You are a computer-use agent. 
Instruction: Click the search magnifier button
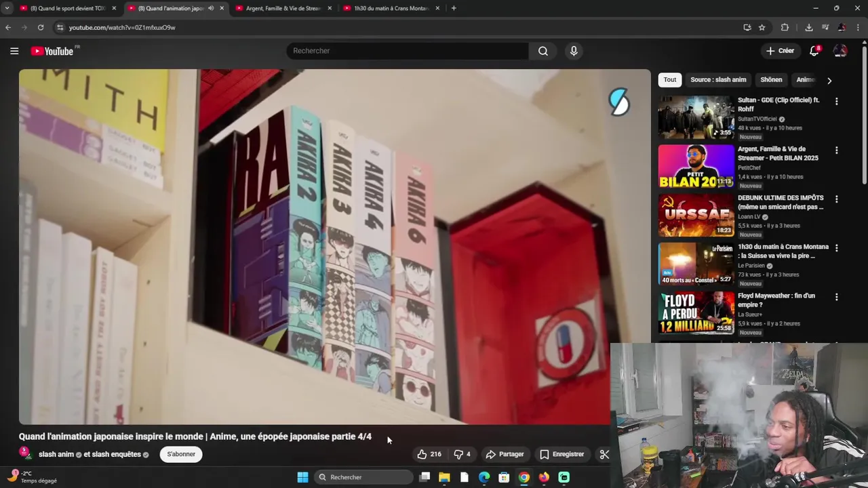pos(543,51)
